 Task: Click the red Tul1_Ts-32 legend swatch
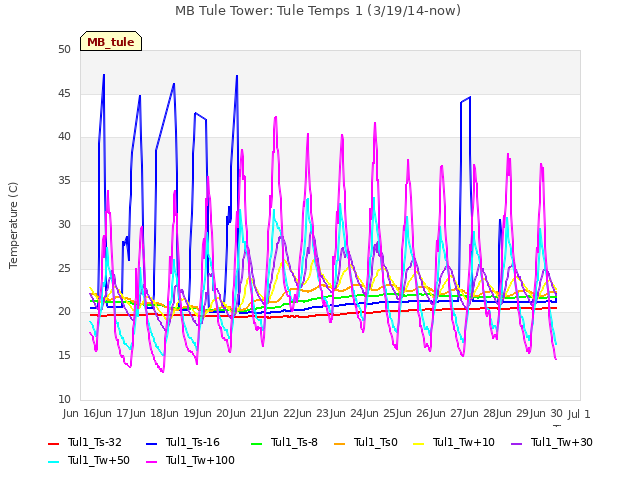point(53,443)
